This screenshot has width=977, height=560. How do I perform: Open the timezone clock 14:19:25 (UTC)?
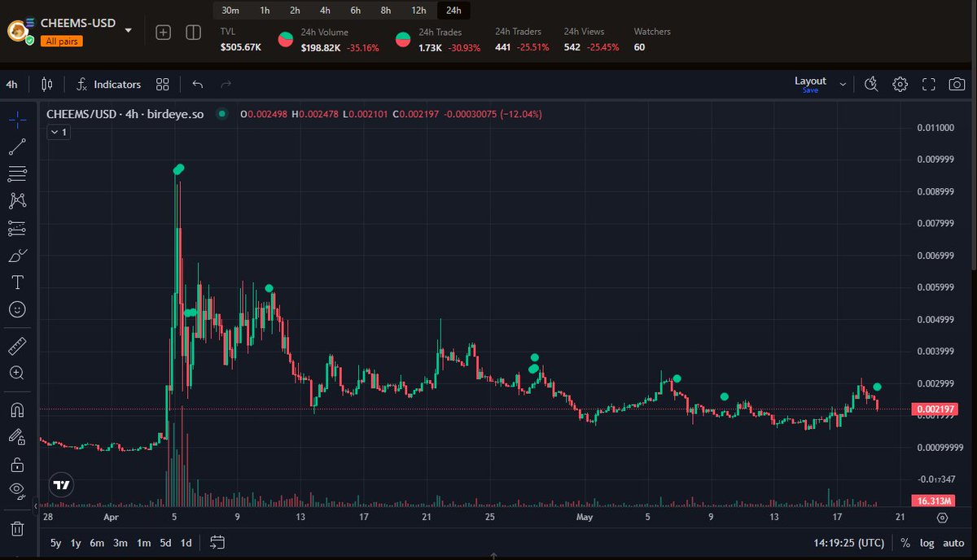click(848, 543)
